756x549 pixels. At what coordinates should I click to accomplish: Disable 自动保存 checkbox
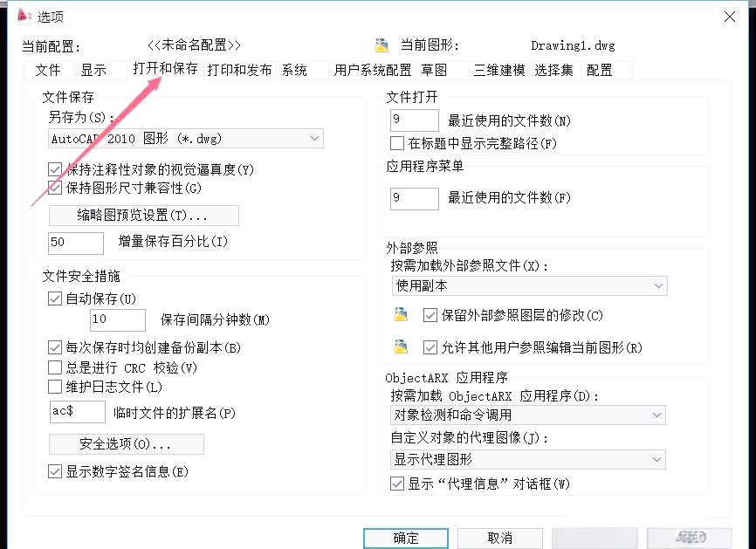pos(54,299)
